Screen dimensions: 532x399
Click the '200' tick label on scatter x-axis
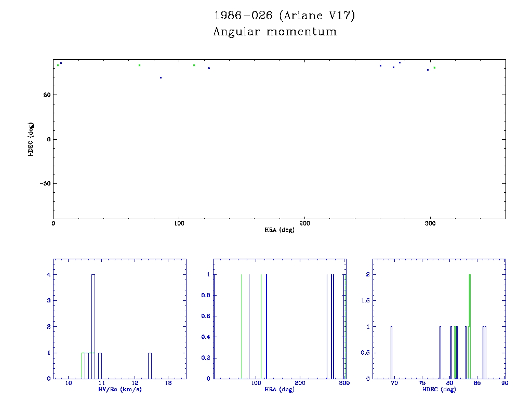tap(304, 223)
